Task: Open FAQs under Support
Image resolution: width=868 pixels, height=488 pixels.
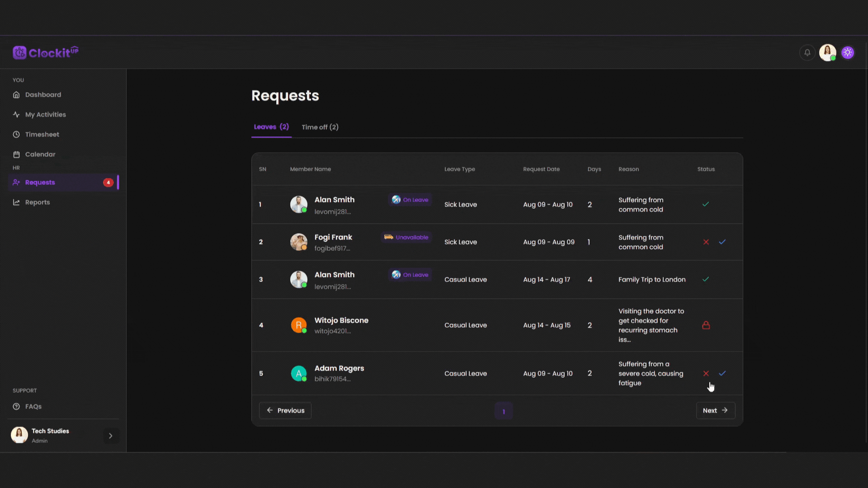Action: (x=63, y=406)
